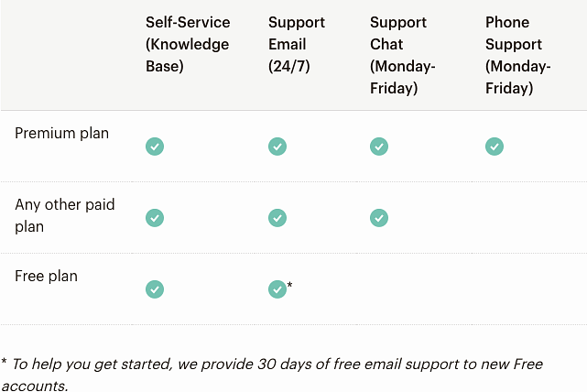587x392 pixels.
Task: Click the Free plan row label
Action: 47,276
